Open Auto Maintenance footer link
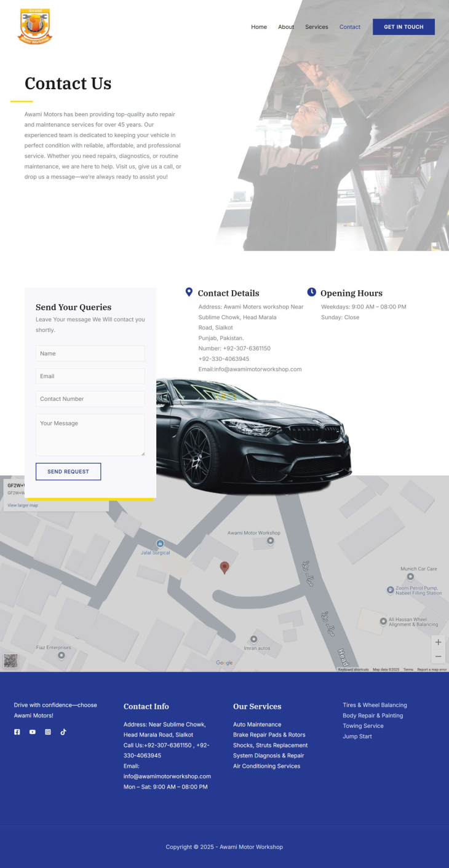Screen dimensions: 449x868 coord(257,725)
